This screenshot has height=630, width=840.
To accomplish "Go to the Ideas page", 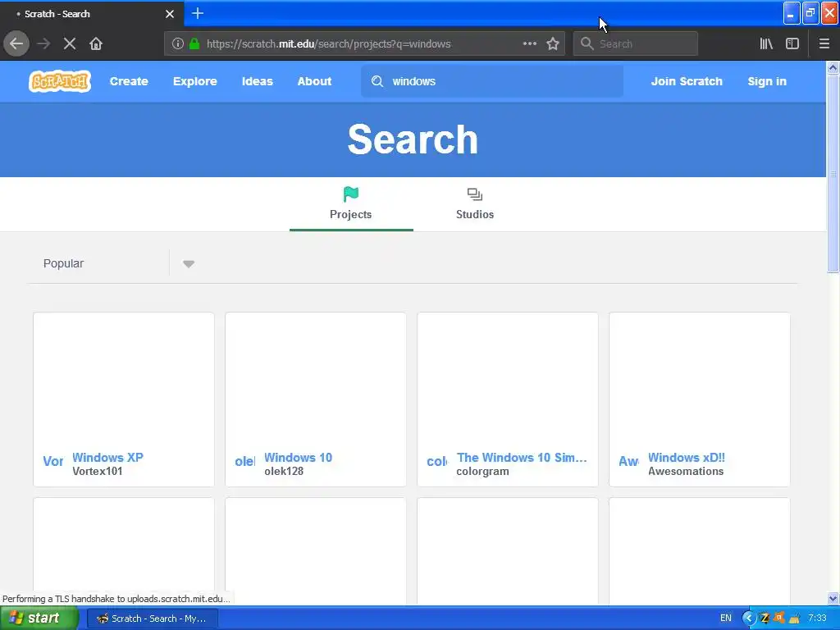I will click(x=257, y=81).
